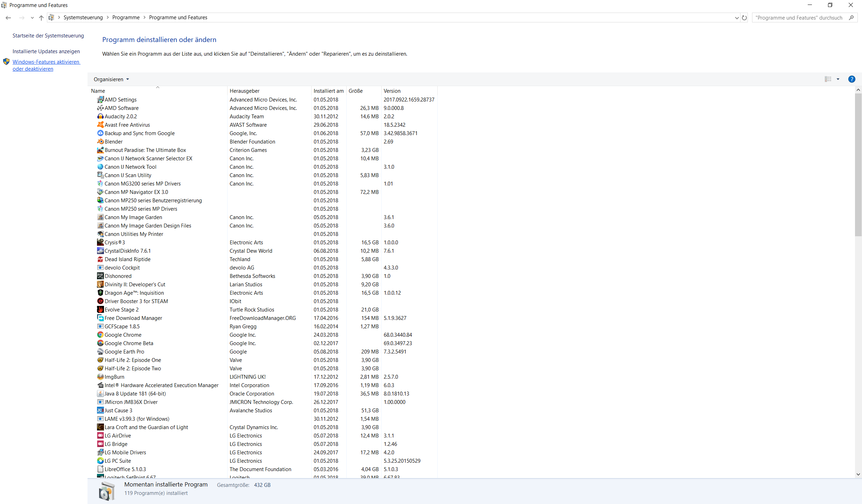
Task: Click the Dragon Age Inquisition icon
Action: click(x=100, y=293)
